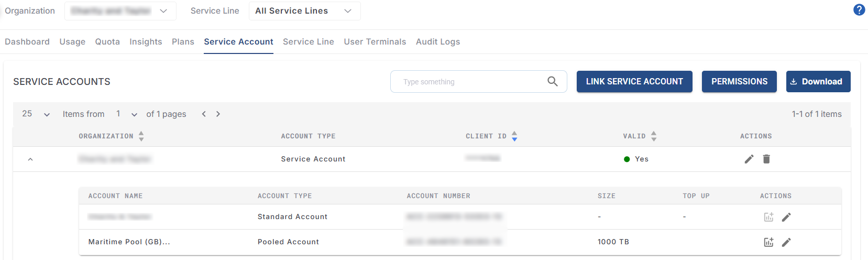This screenshot has height=260, width=868.
Task: Sort table by Valid column
Action: click(654, 136)
